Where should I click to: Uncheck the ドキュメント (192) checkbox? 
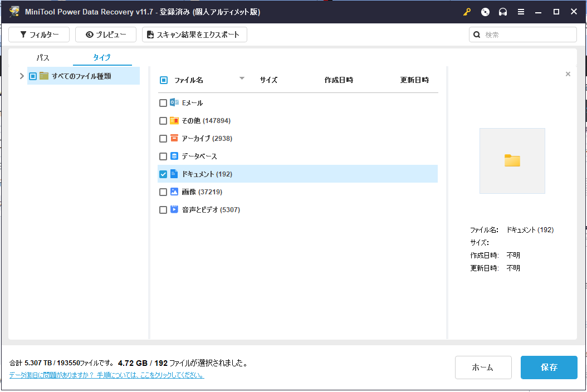[163, 174]
